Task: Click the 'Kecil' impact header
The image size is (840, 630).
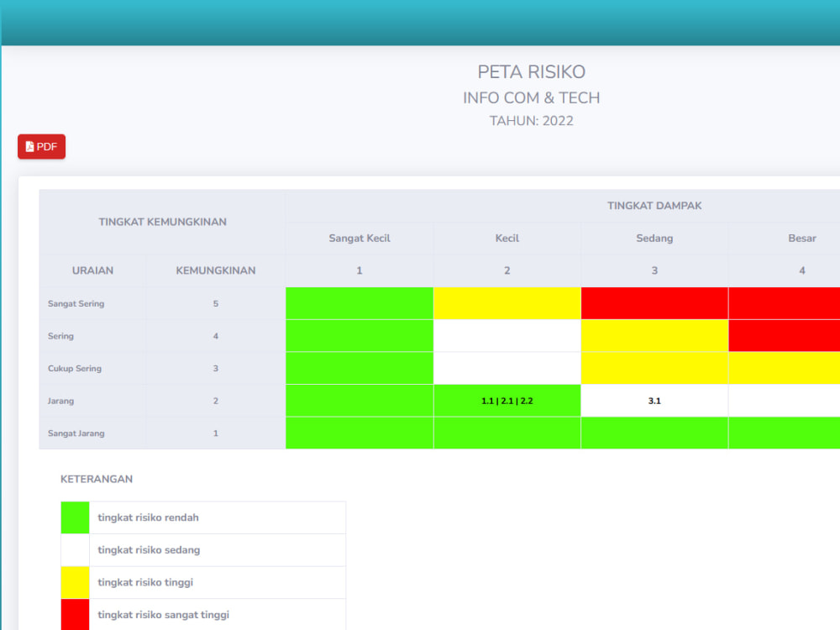Action: coord(507,239)
